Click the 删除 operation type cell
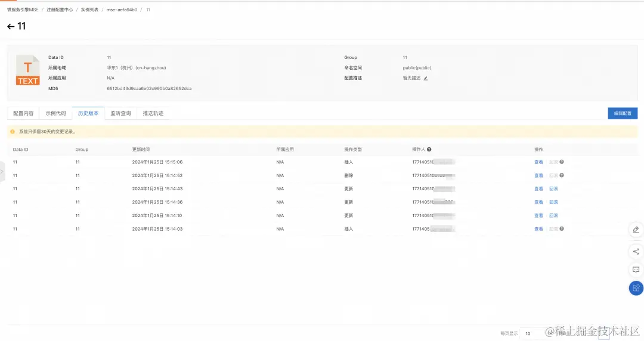The width and height of the screenshot is (644, 341). coord(349,176)
